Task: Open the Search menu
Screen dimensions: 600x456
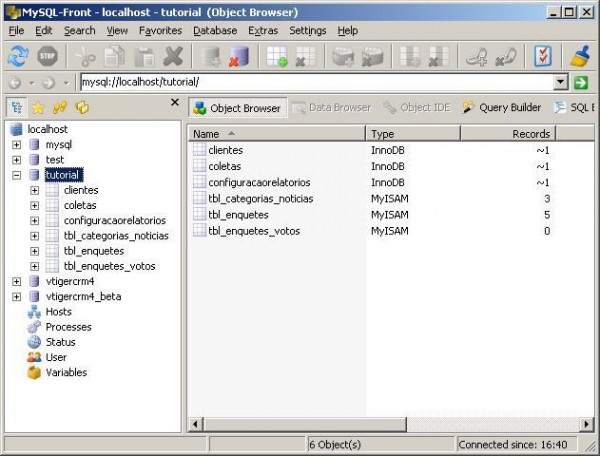Action: coord(80,31)
